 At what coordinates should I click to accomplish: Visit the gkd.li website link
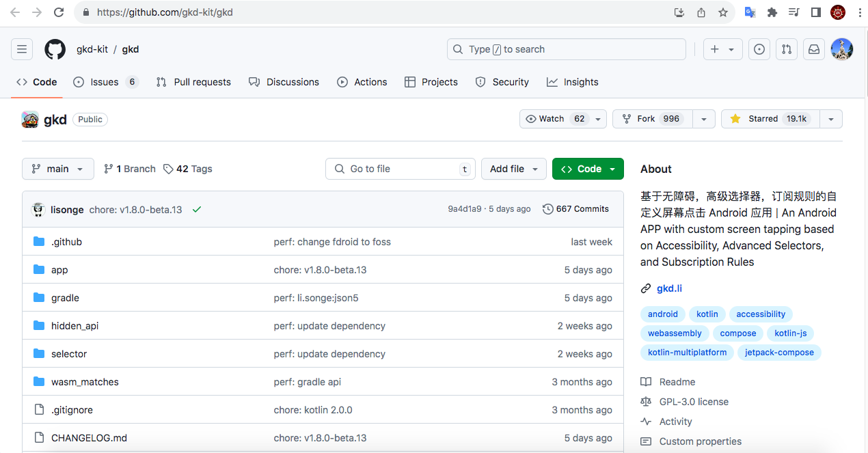pyautogui.click(x=670, y=288)
